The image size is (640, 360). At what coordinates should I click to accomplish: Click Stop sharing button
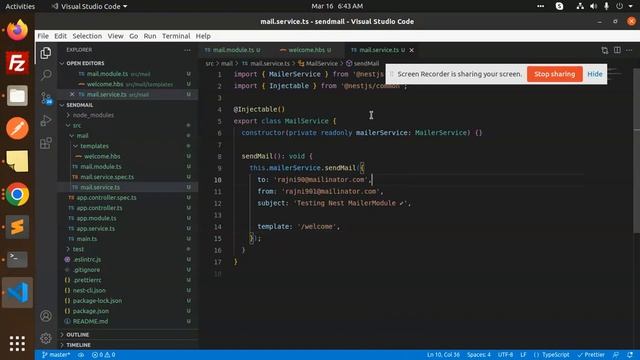point(554,74)
